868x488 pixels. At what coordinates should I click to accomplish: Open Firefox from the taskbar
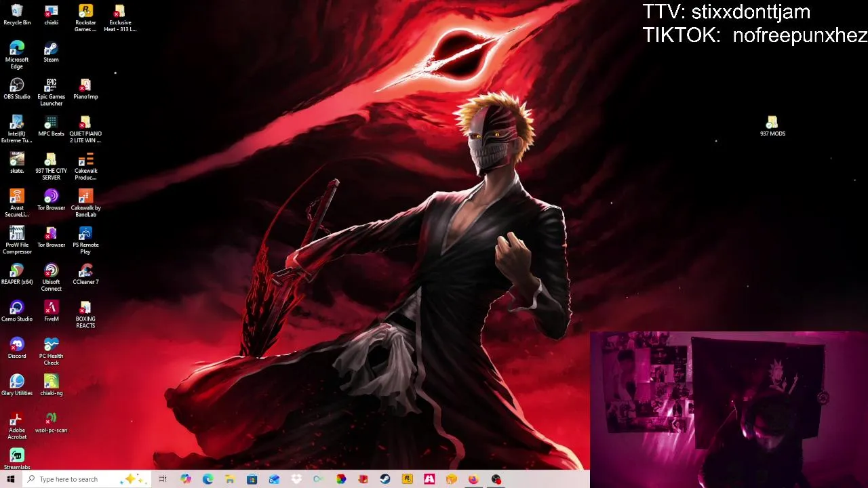click(473, 479)
